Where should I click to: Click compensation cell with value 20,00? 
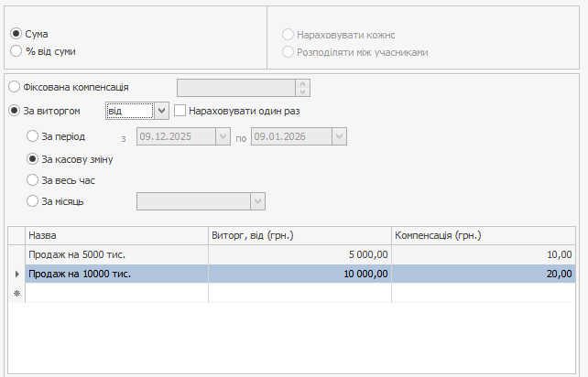483,274
